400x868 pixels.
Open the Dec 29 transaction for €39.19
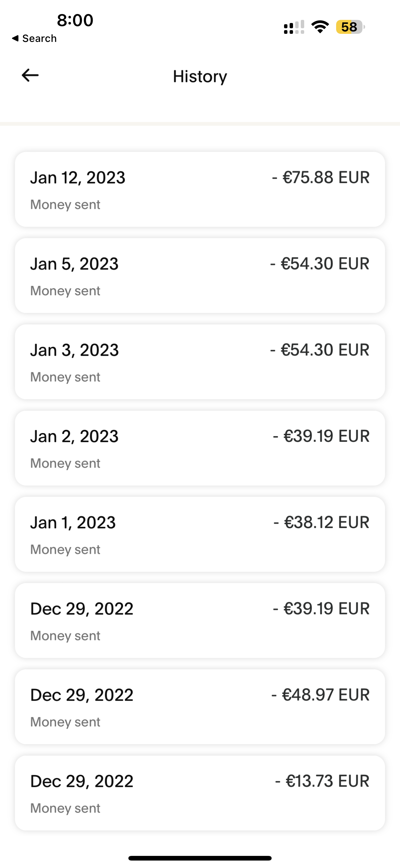(200, 621)
